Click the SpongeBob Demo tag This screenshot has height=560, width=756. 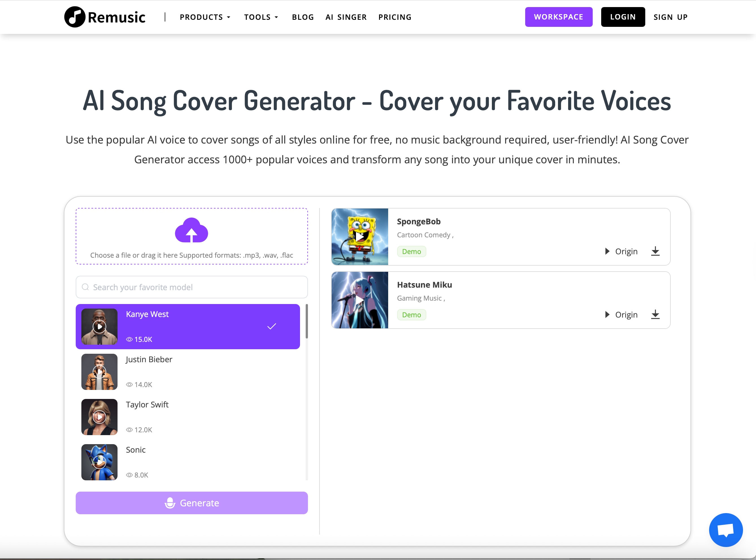coord(411,251)
